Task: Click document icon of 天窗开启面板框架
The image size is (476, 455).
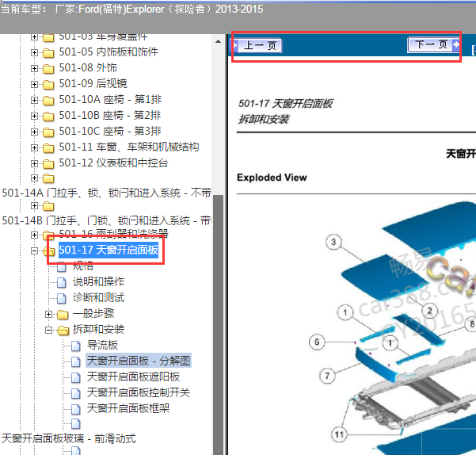Action: 76,409
